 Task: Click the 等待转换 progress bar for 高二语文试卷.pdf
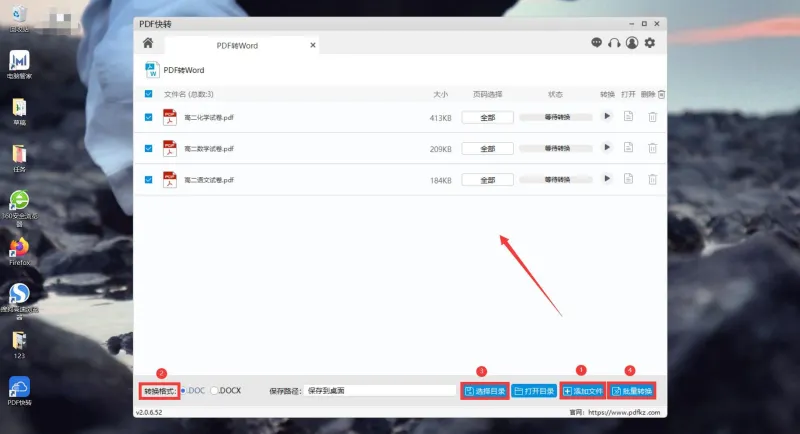coord(556,180)
